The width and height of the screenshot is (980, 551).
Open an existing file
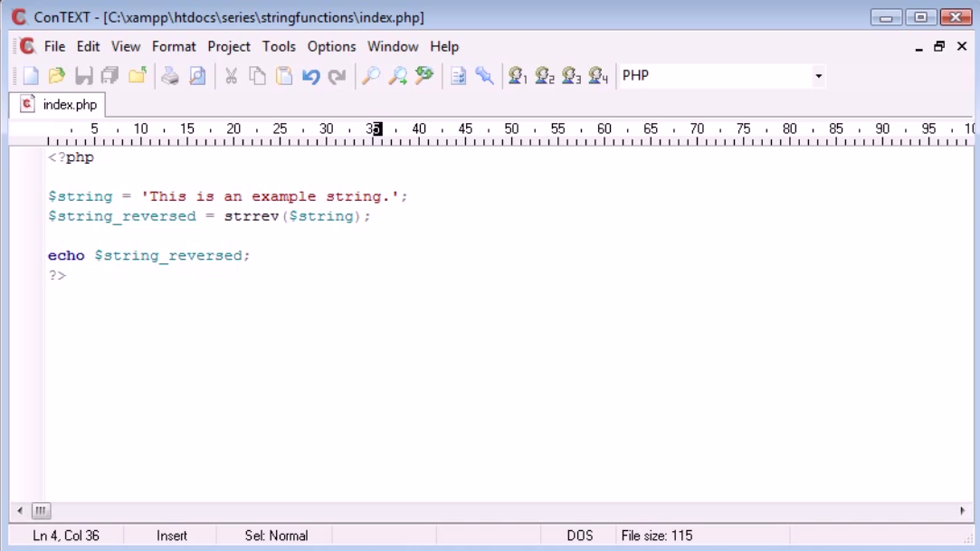tap(56, 75)
